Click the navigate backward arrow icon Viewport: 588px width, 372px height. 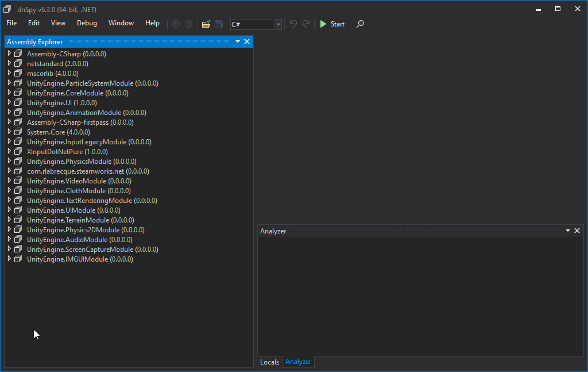point(176,24)
